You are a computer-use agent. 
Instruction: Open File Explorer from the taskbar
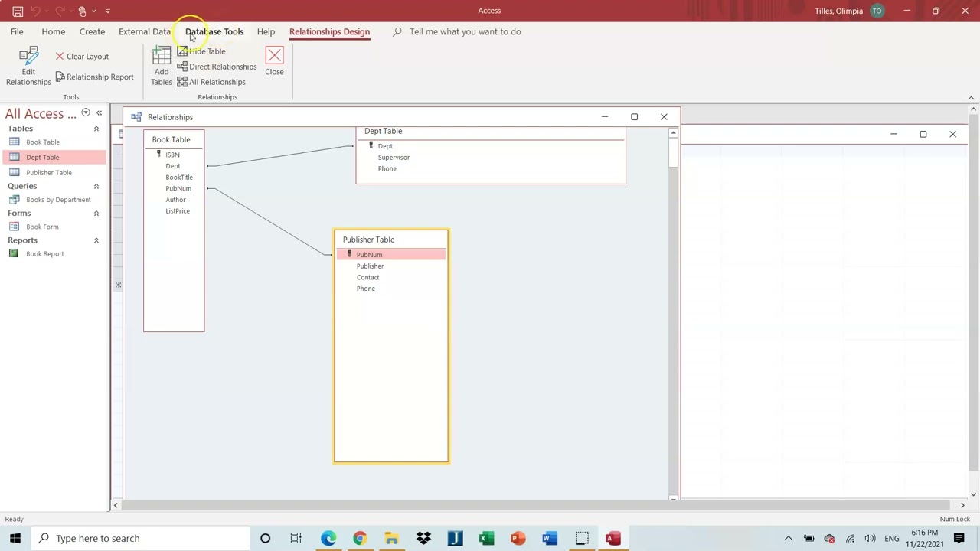coord(391,538)
